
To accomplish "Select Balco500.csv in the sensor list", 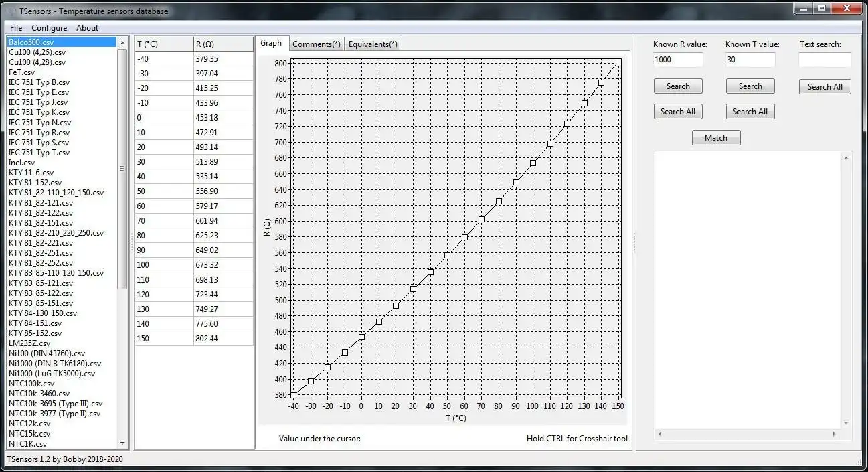I will click(x=62, y=42).
